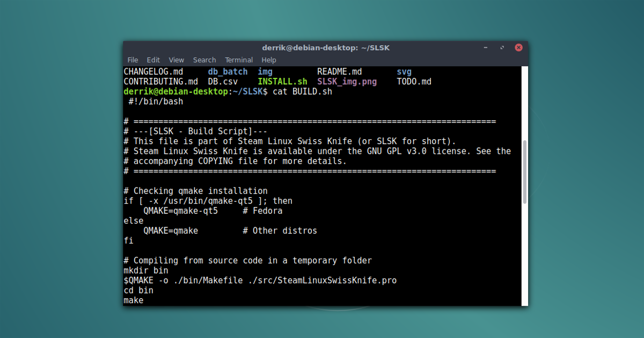Click the 'make' line at bottom

point(134,300)
